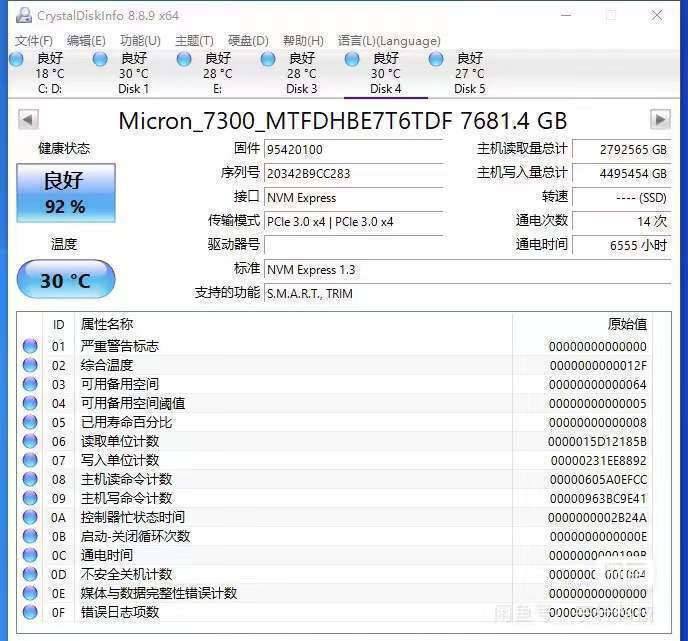Click status icon of row 02 综合温度
This screenshot has width=688, height=641.
30,365
